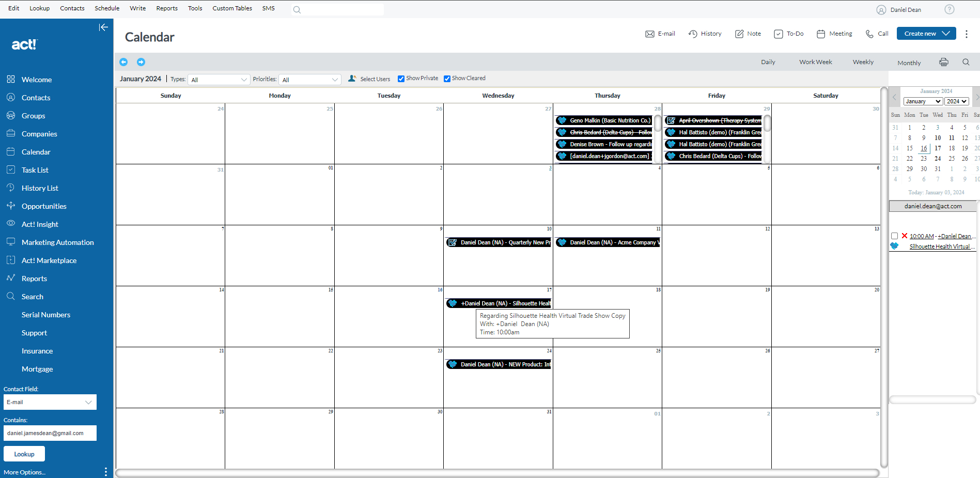Open the Daniel Dean user profile icon
The height and width of the screenshot is (478, 980).
(881, 10)
